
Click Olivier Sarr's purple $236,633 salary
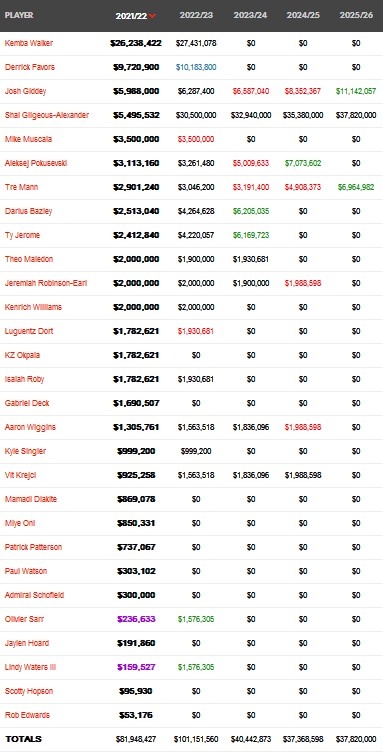[136, 619]
